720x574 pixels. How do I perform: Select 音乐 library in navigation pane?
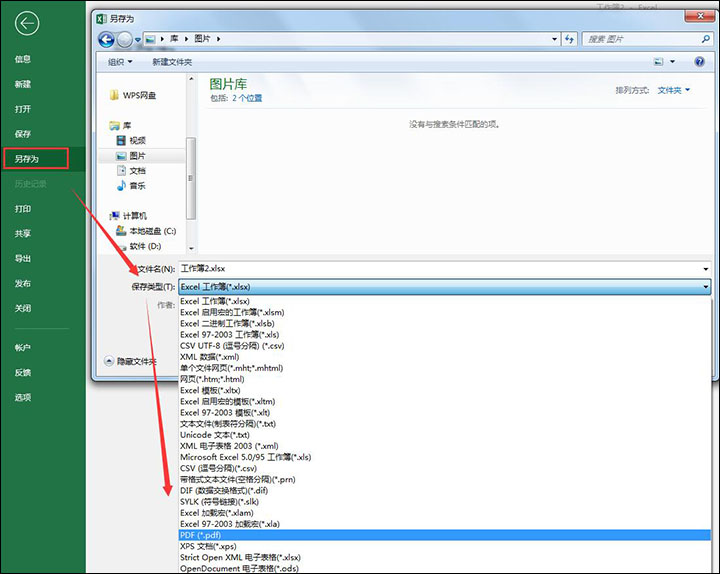click(131, 186)
